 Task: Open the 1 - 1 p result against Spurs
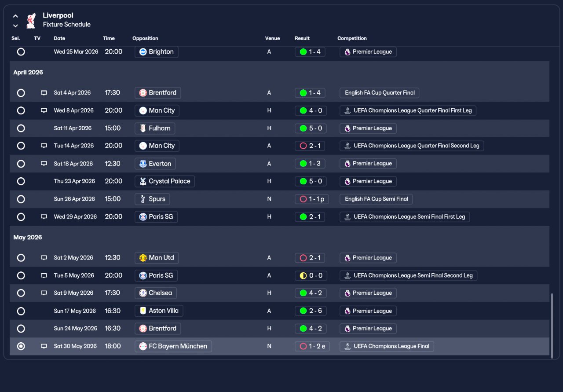click(311, 199)
